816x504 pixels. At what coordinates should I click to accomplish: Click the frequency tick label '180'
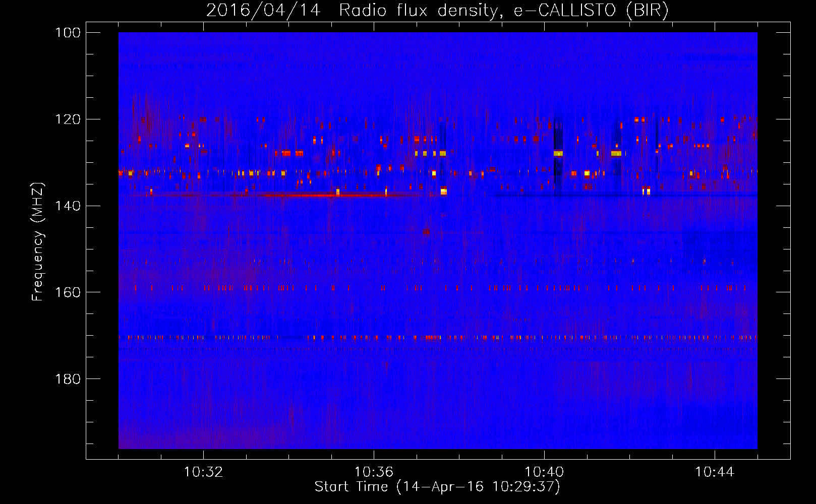tap(69, 379)
